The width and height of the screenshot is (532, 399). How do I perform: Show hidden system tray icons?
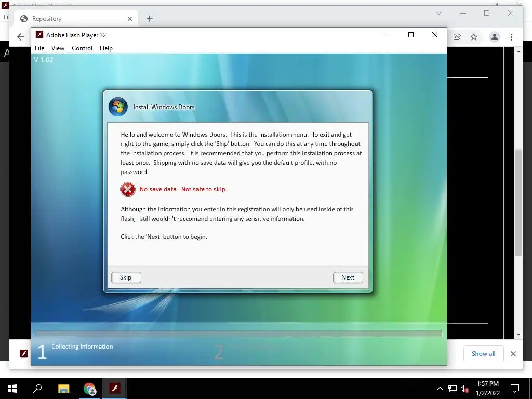[440, 389]
